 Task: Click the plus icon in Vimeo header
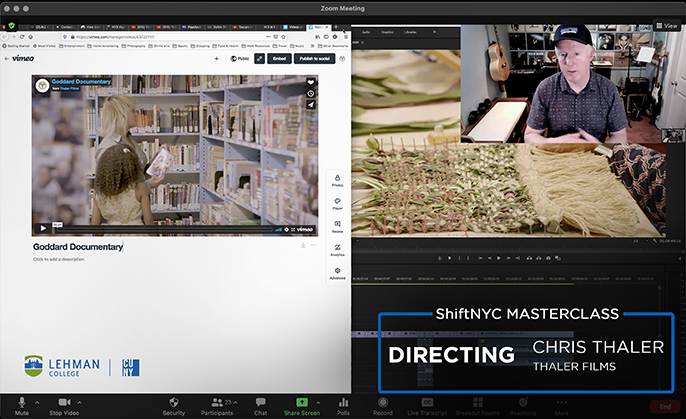coord(217,59)
